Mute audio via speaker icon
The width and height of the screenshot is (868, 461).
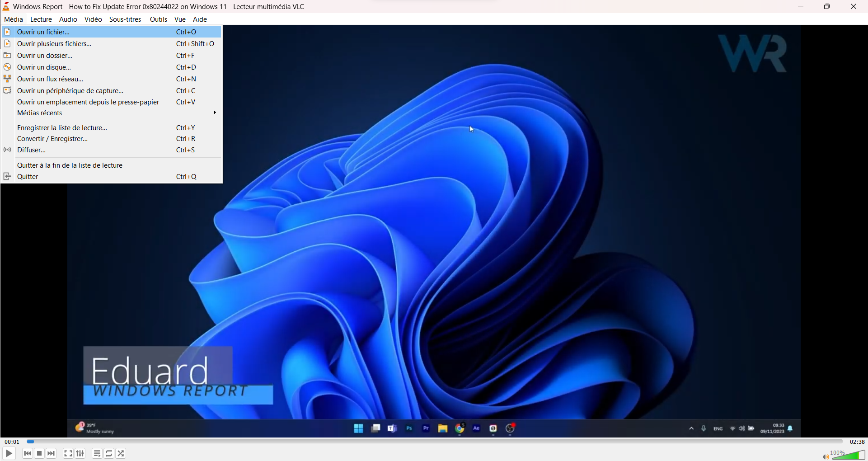pyautogui.click(x=825, y=456)
